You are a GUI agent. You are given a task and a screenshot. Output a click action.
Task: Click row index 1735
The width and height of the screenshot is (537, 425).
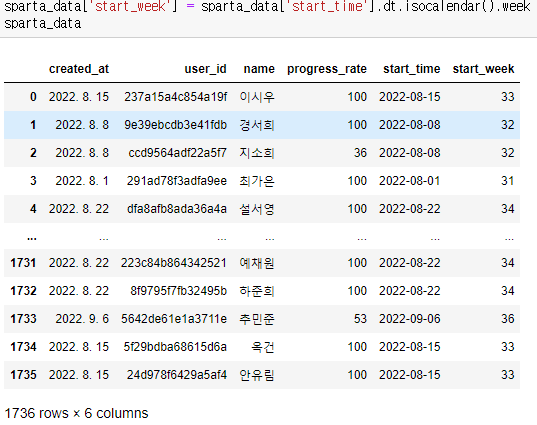(x=23, y=375)
